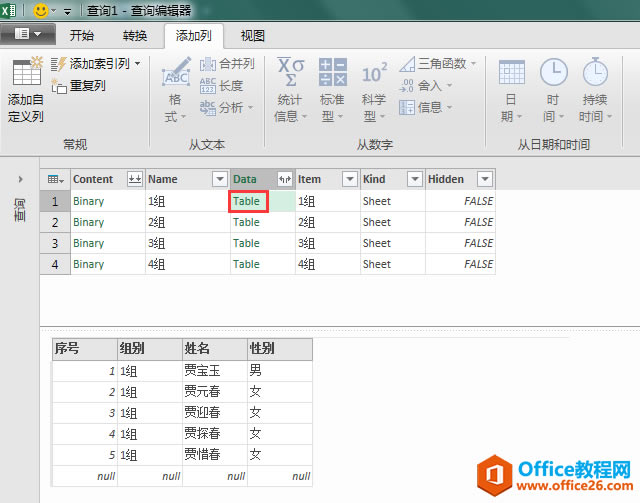Click the Table link in row 2
Screen dimensions: 640x503
tap(247, 223)
